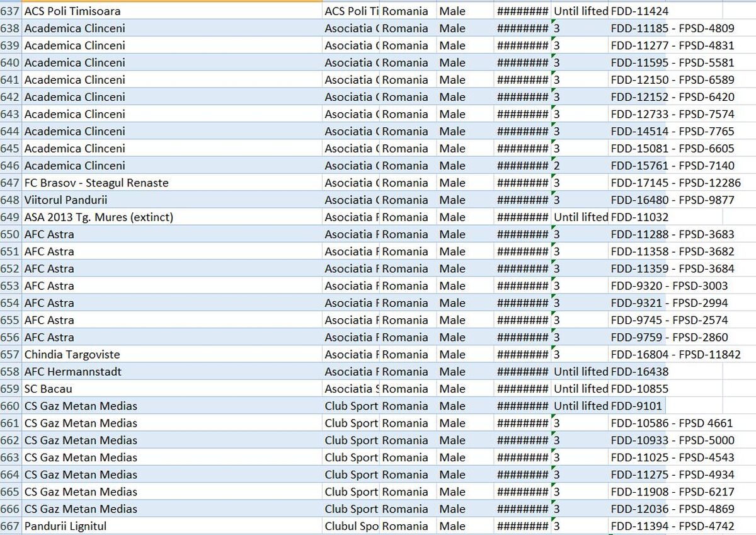This screenshot has width=756, height=535.
Task: Click Academica Clinceni in row 638
Action: pyautogui.click(x=172, y=28)
